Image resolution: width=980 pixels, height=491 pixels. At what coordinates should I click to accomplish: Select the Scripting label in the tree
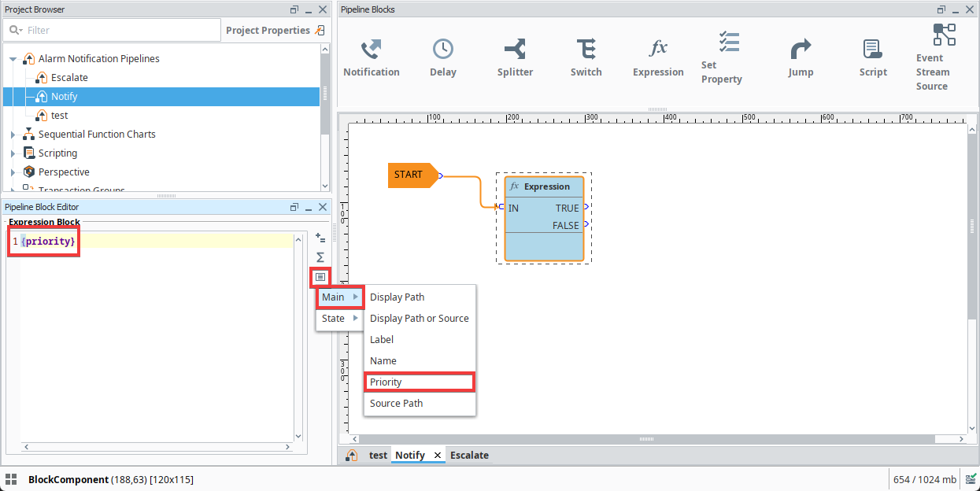[x=58, y=153]
